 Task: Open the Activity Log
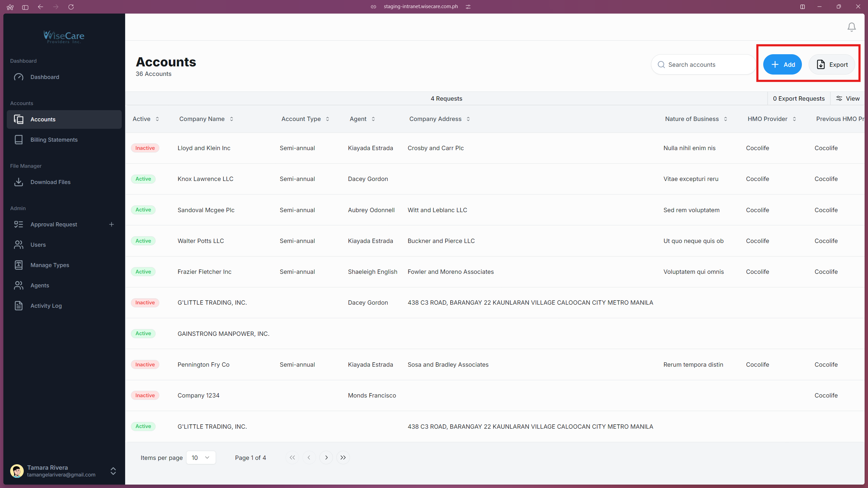(x=46, y=306)
